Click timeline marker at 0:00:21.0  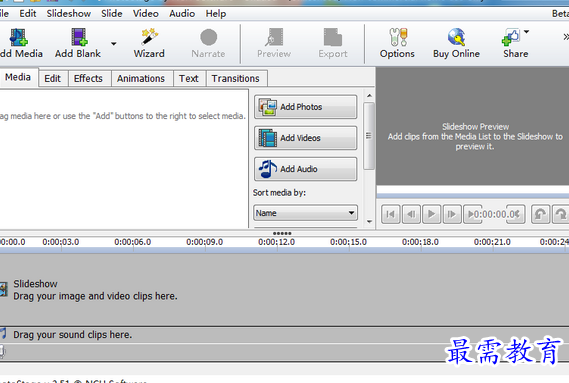(492, 242)
